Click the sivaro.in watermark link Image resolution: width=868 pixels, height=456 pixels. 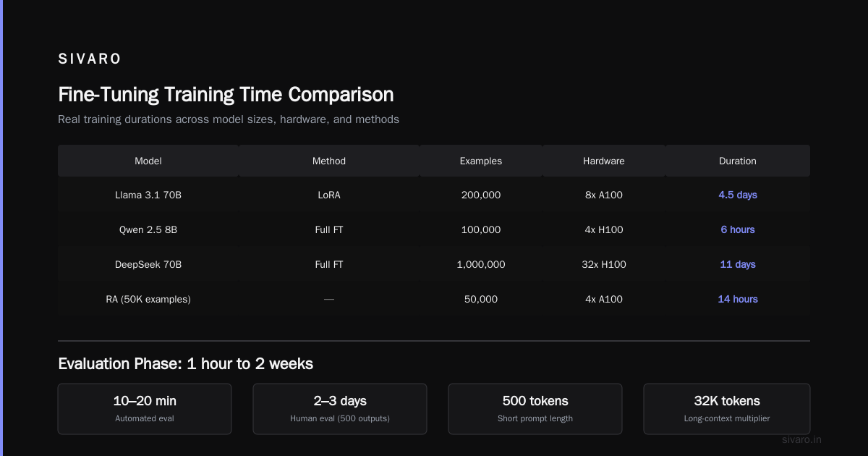(x=802, y=439)
